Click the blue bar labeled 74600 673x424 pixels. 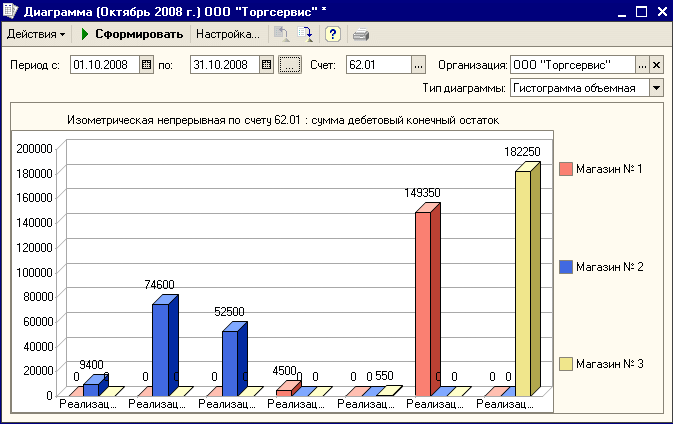(165, 345)
